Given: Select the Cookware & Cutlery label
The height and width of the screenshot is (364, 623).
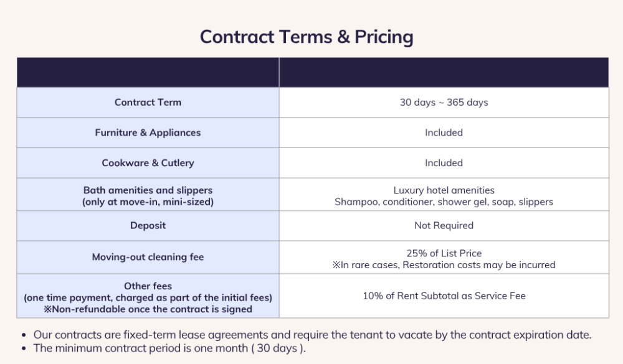Looking at the screenshot, I should (x=148, y=163).
